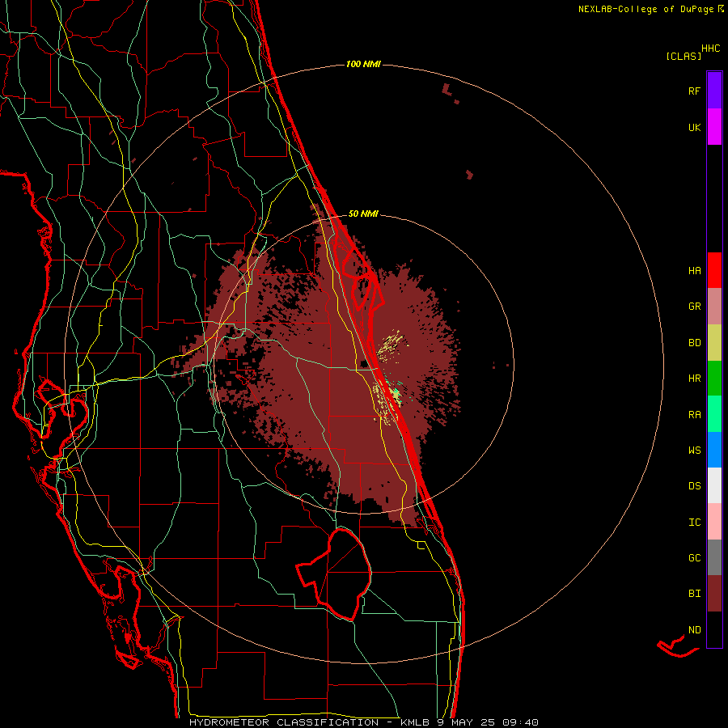Click the HA legend label text

pyautogui.click(x=695, y=271)
